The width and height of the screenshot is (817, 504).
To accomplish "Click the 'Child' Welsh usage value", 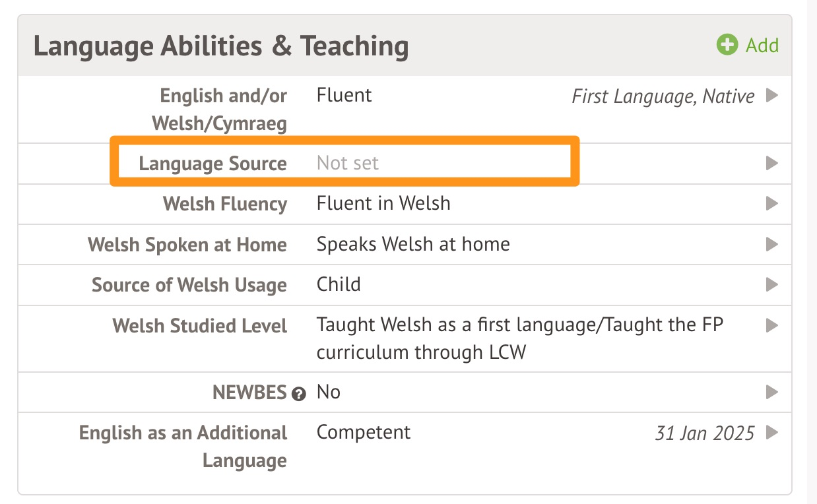I will point(339,285).
